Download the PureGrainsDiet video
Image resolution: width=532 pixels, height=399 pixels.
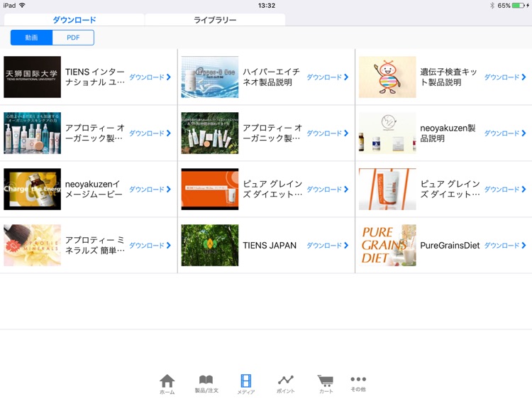(505, 245)
